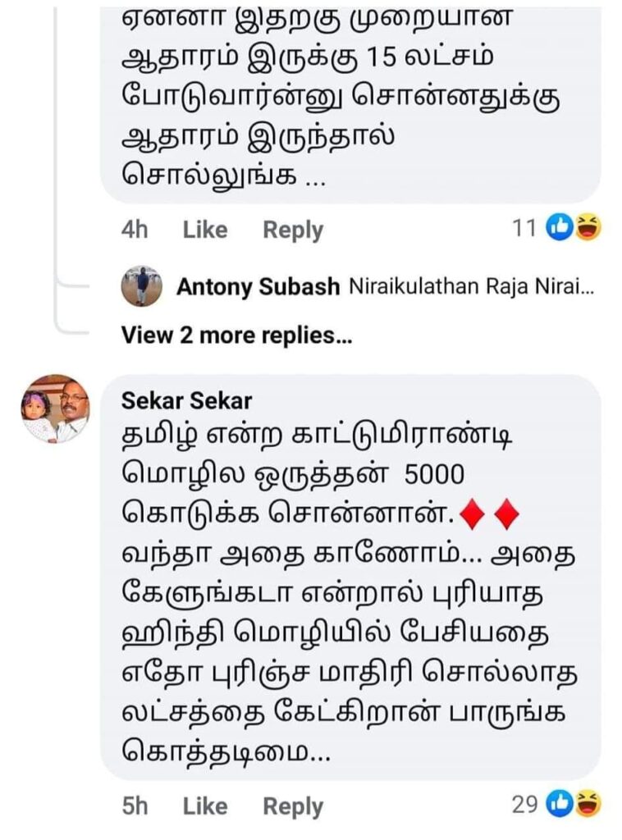Open the 11 reactions count
The image size is (622, 840).
524,228
